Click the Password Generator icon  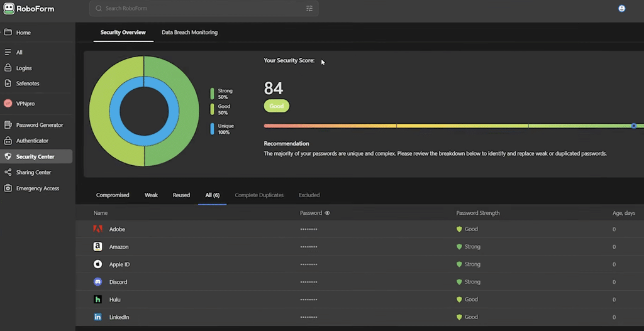pyautogui.click(x=8, y=125)
